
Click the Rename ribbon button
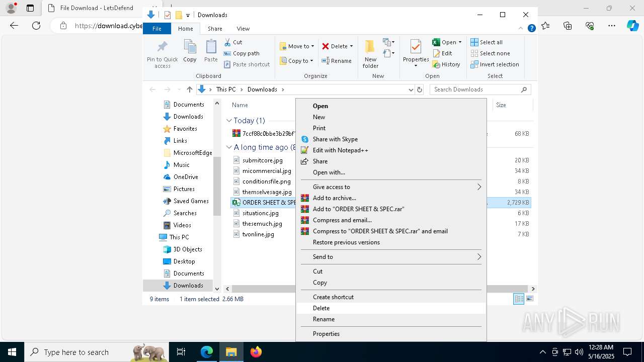click(x=337, y=61)
